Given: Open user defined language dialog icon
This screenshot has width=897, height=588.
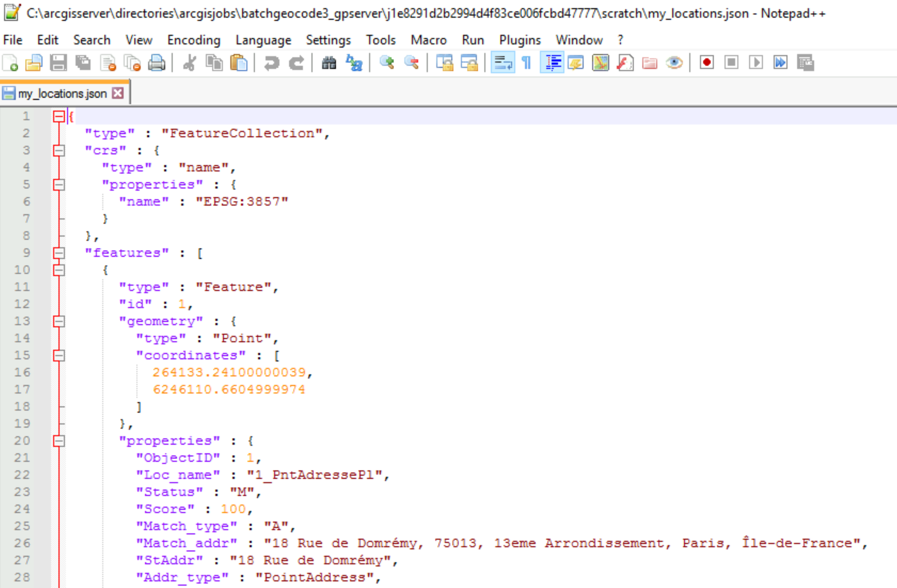Looking at the screenshot, I should 576,63.
